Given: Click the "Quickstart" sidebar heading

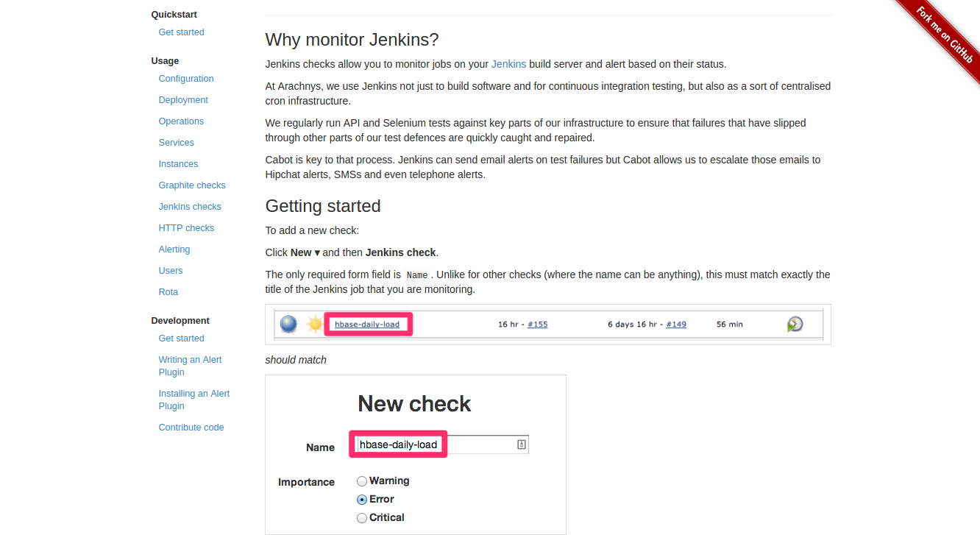Looking at the screenshot, I should click(x=174, y=15).
